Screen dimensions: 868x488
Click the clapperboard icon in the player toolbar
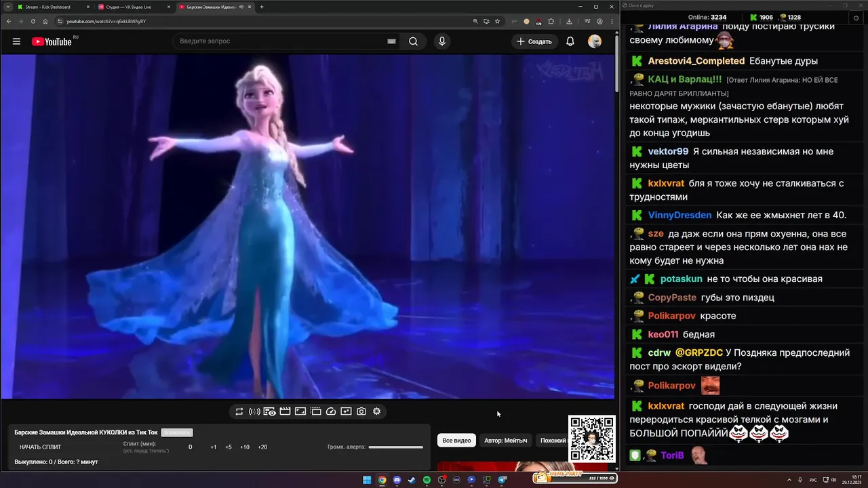coord(285,411)
